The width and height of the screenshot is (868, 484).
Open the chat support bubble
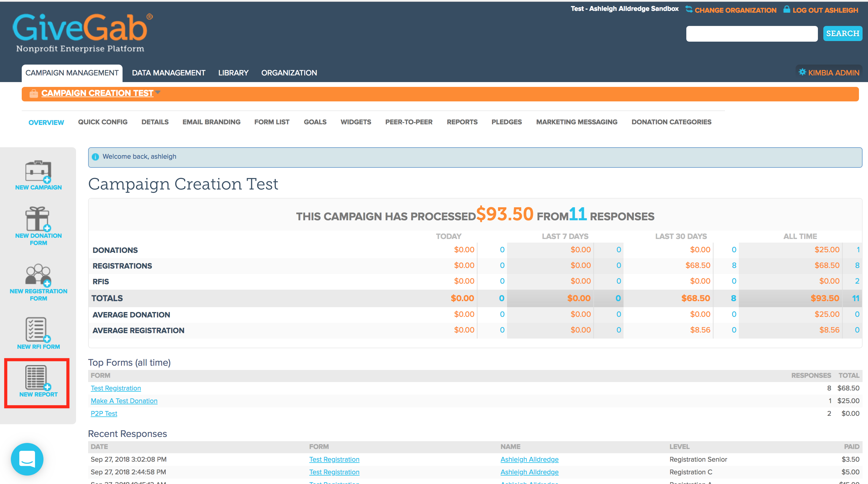[x=27, y=459]
